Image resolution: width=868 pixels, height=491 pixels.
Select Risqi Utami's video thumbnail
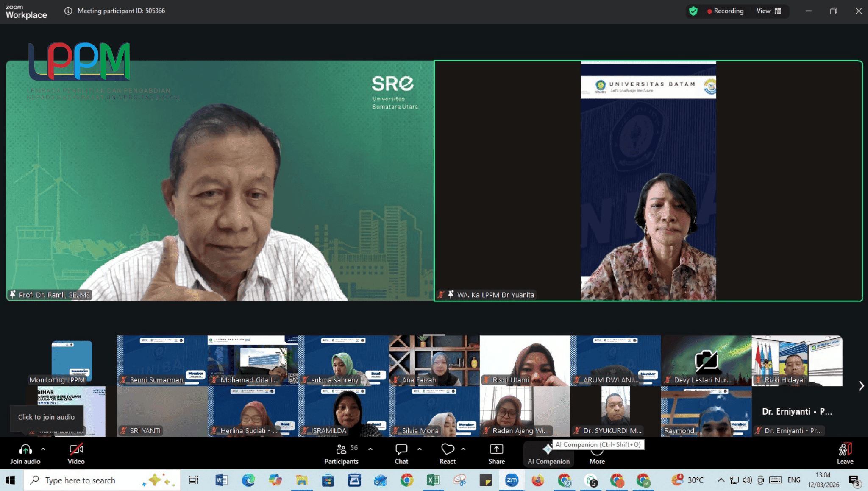coord(524,360)
